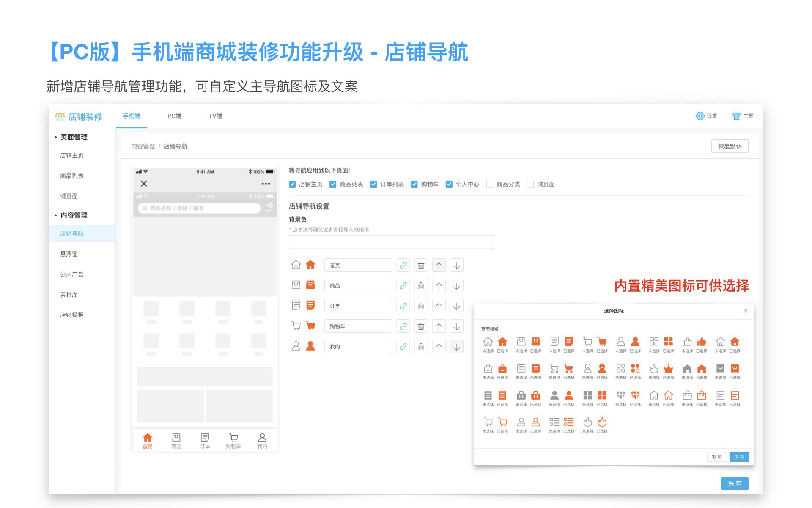812x508 pixels.
Task: Choose orange diamond icon in picker
Action: point(635,395)
